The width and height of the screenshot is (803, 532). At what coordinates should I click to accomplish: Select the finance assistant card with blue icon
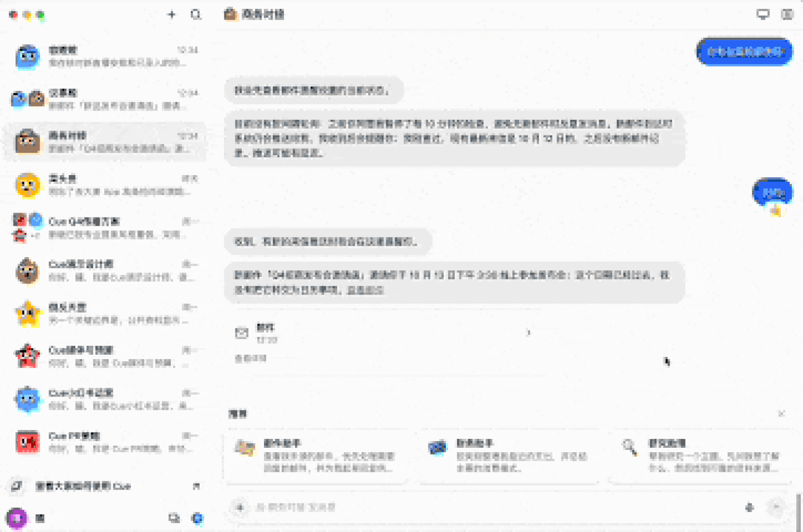(x=508, y=456)
